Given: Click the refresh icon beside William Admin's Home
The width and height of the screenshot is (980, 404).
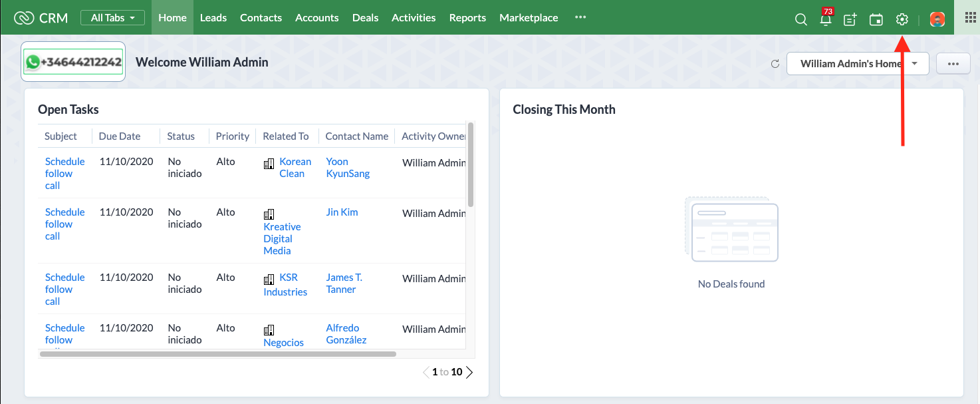Looking at the screenshot, I should (775, 64).
